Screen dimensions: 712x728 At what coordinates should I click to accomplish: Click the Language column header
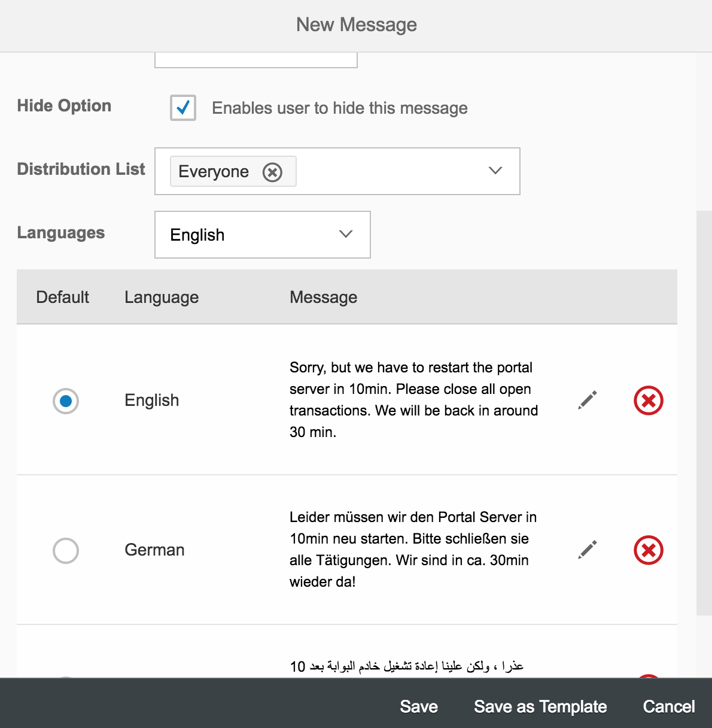tap(162, 297)
